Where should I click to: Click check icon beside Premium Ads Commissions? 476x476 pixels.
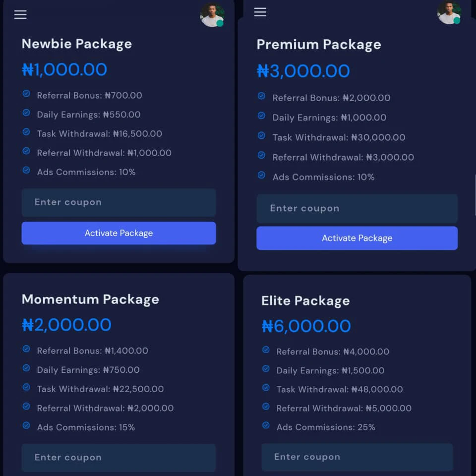[x=261, y=175]
